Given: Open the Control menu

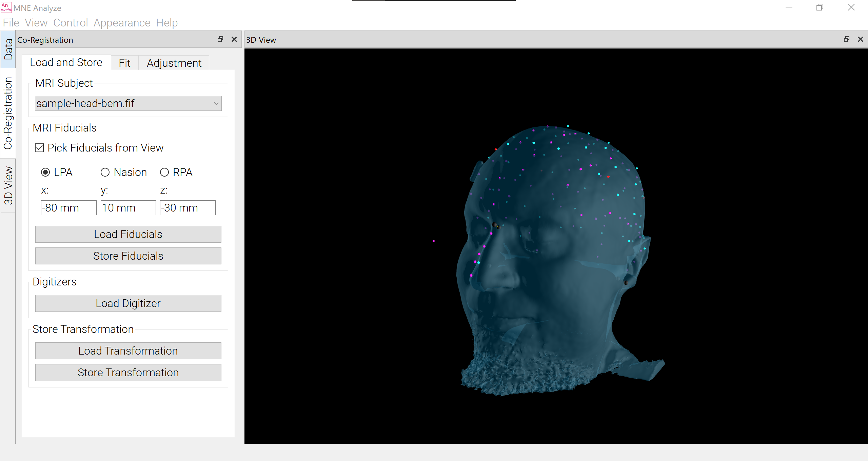Looking at the screenshot, I should 71,23.
